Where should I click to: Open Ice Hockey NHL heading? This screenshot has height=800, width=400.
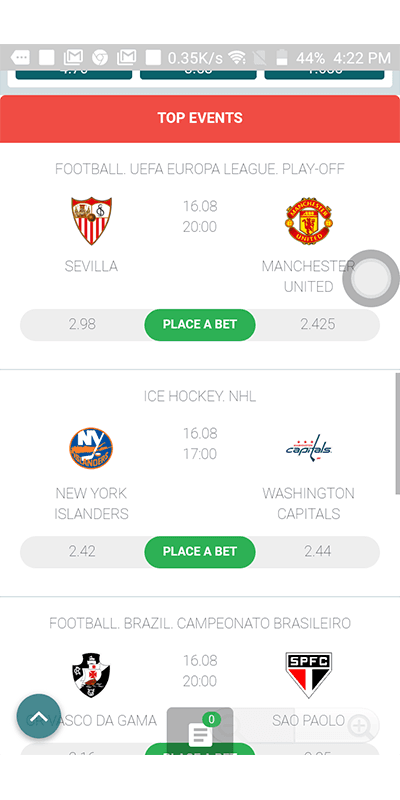[200, 396]
